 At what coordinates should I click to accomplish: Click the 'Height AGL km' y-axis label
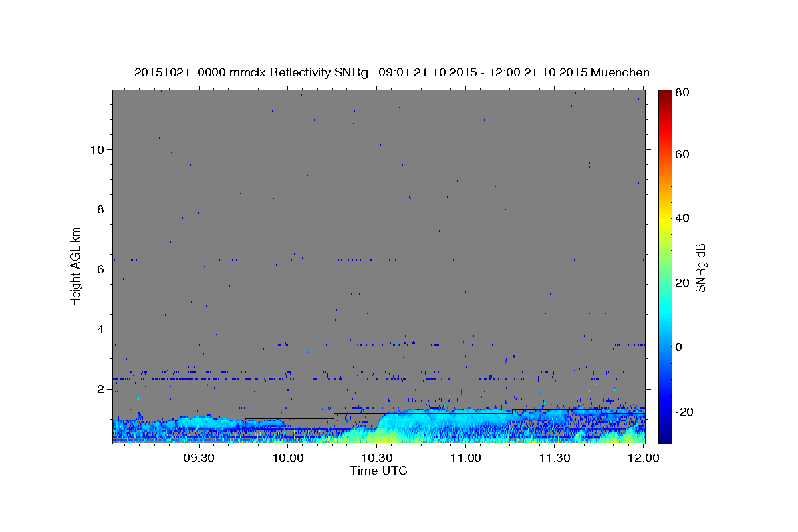[76, 266]
